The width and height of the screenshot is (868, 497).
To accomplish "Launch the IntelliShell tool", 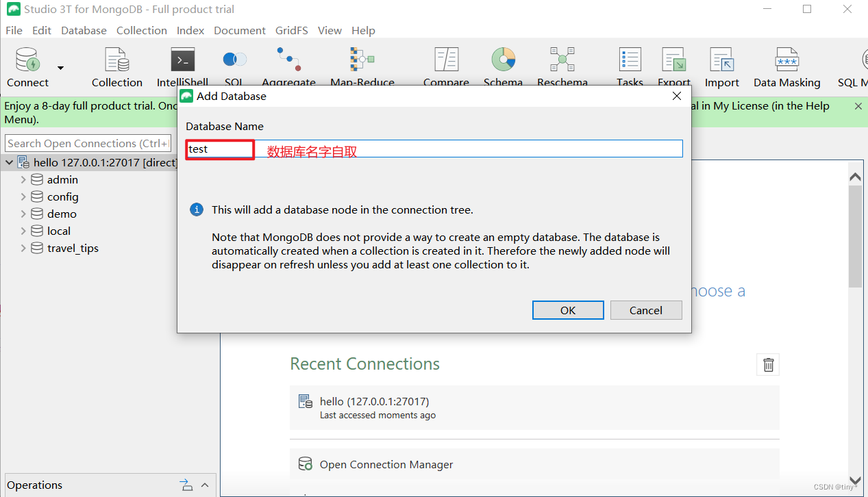I will [183, 60].
